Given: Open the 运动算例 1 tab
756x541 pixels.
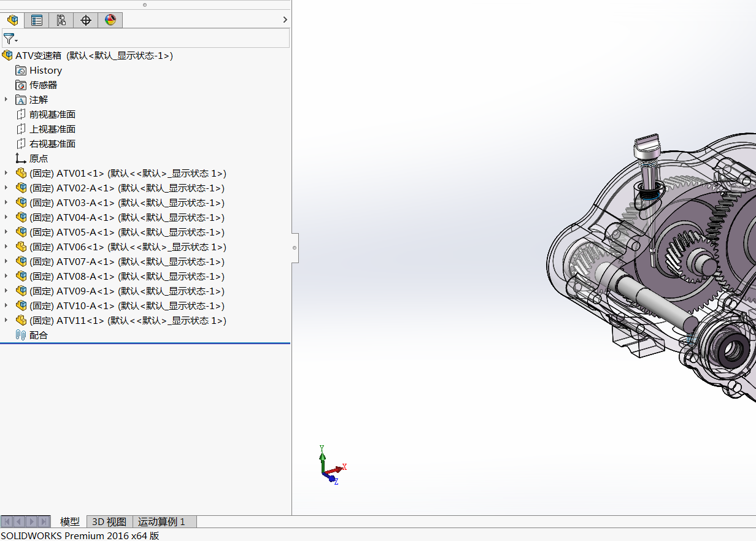Looking at the screenshot, I should tap(161, 522).
